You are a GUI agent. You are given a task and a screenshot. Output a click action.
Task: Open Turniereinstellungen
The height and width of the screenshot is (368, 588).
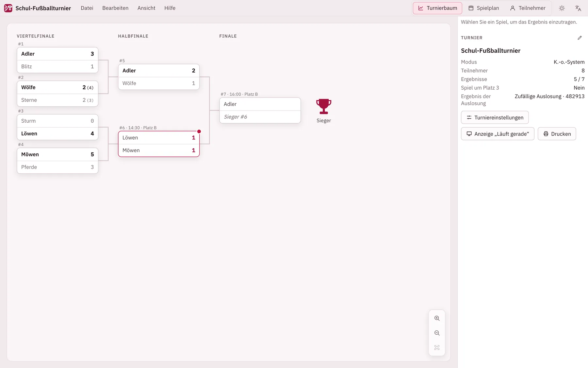(495, 117)
